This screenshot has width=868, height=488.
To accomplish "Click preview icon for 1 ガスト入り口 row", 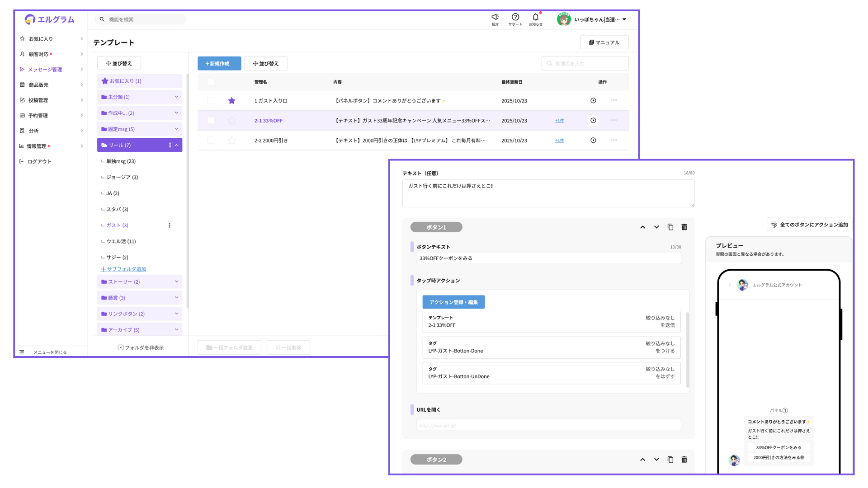I will click(x=593, y=101).
